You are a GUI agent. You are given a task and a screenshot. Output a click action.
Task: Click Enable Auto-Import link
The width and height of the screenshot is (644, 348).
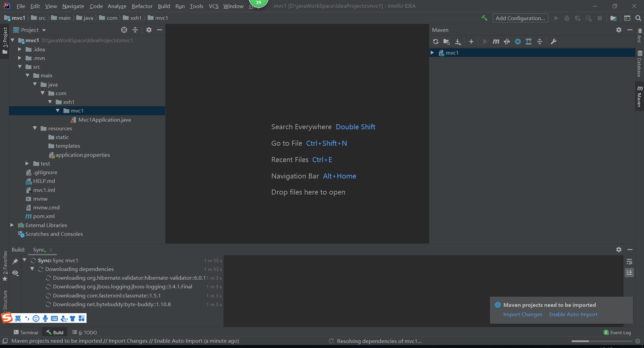[573, 314]
